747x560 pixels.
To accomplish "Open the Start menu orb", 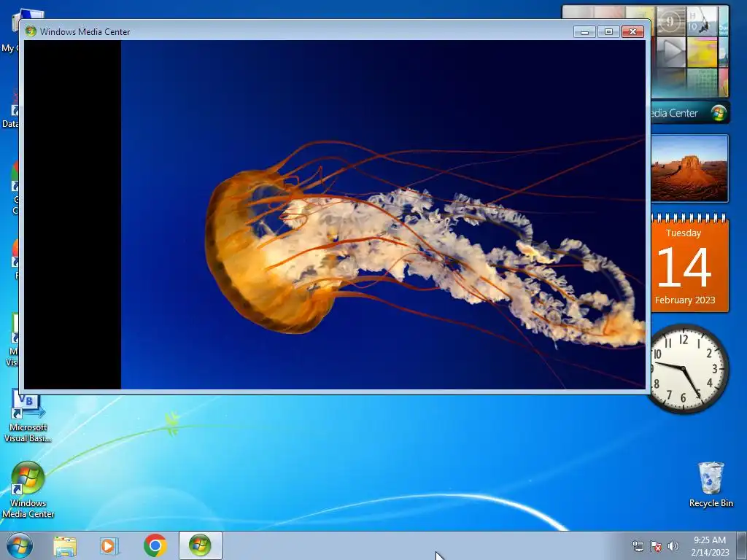I will point(20,545).
